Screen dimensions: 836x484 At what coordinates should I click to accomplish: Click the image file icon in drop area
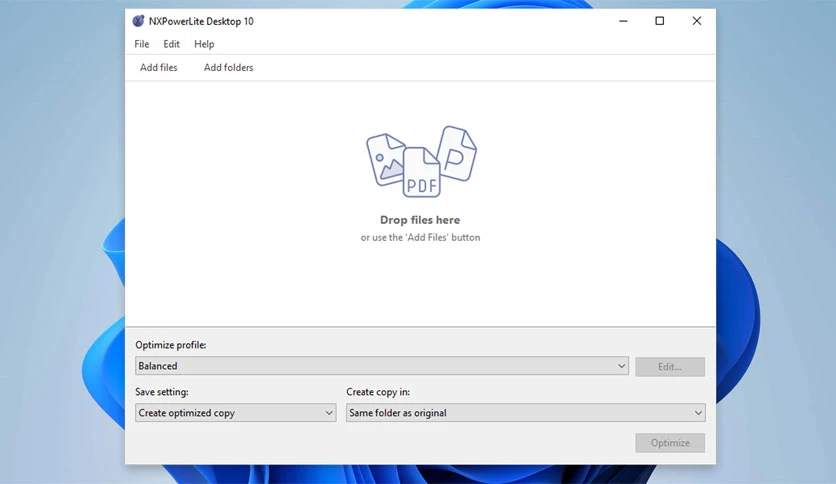pos(386,160)
